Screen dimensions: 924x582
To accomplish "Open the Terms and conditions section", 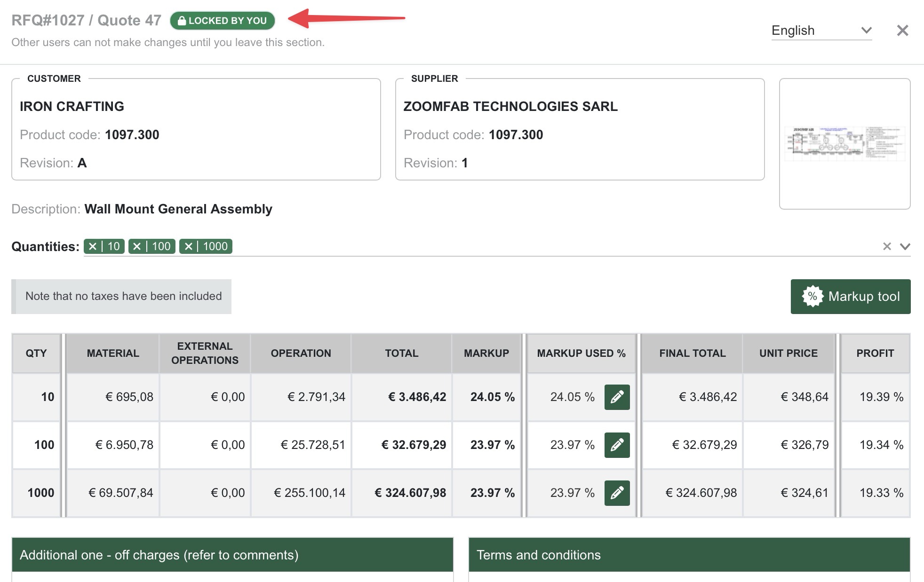I will tap(689, 555).
